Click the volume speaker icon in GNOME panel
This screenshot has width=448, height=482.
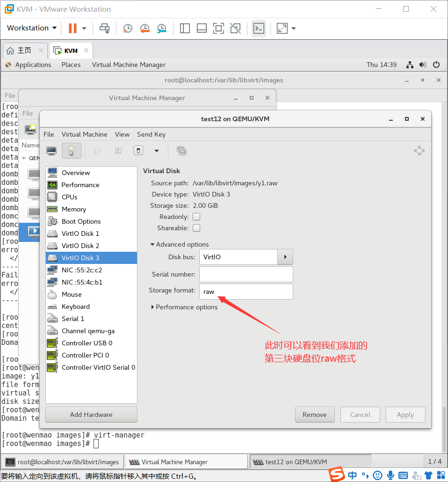pyautogui.click(x=423, y=65)
